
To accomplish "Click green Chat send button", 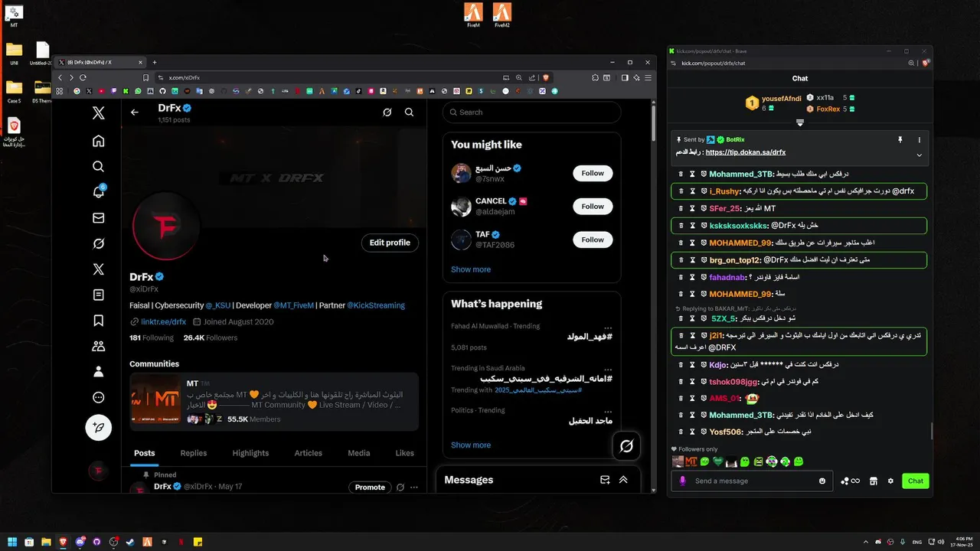I will tap(916, 481).
